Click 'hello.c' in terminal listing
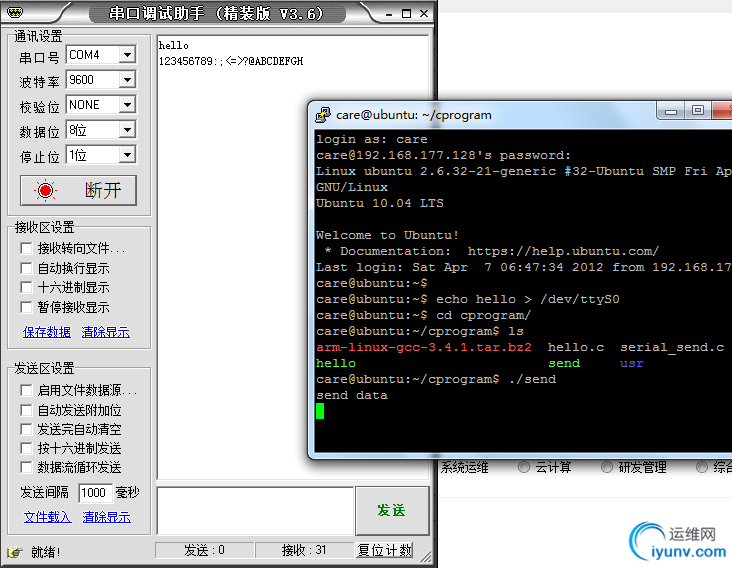This screenshot has width=732, height=568. click(x=576, y=348)
